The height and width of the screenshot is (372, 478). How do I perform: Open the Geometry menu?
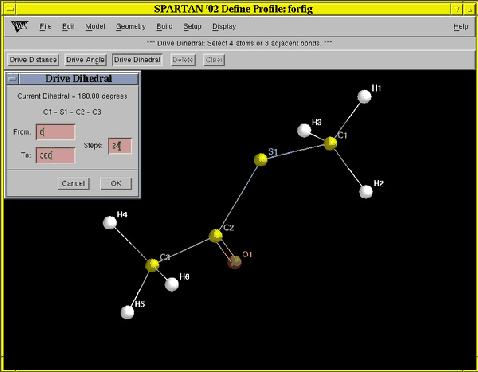pos(131,27)
